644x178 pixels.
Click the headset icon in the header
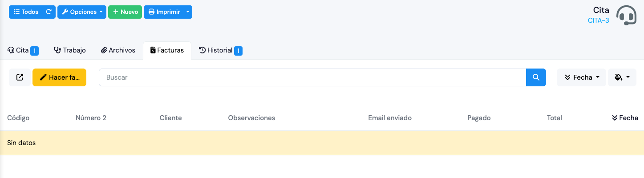[x=628, y=16]
